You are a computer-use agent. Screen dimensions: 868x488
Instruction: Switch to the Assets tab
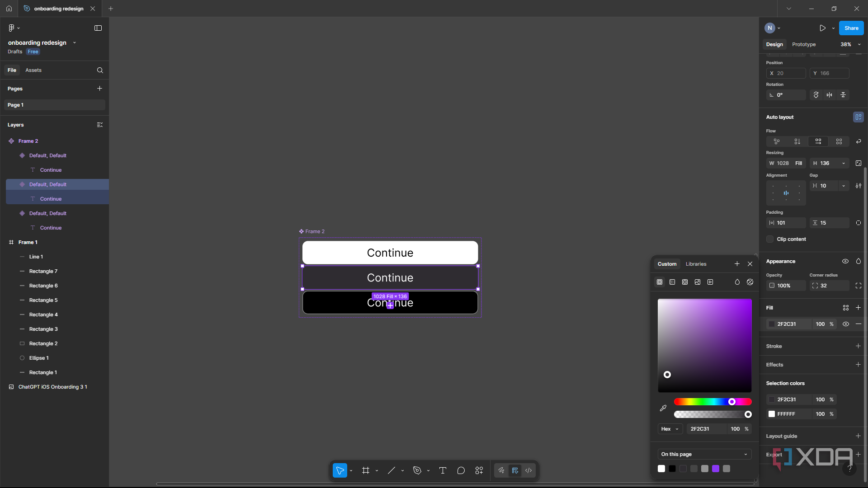[33, 70]
